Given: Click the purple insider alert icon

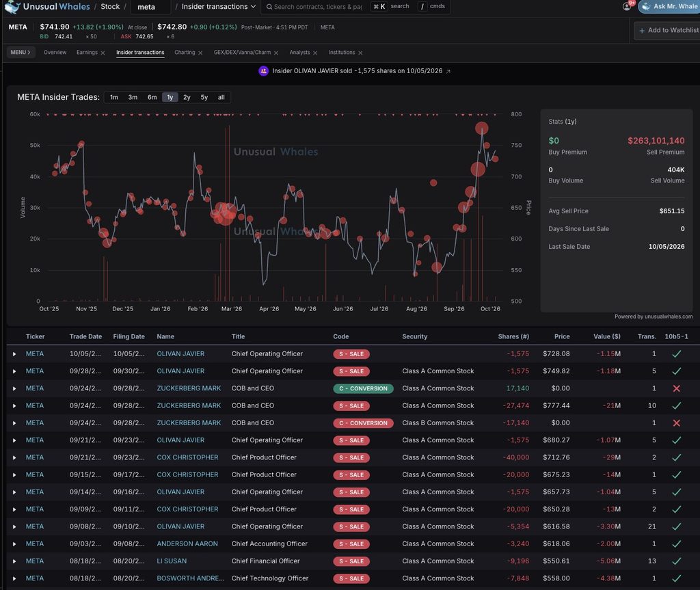Looking at the screenshot, I should tap(263, 71).
